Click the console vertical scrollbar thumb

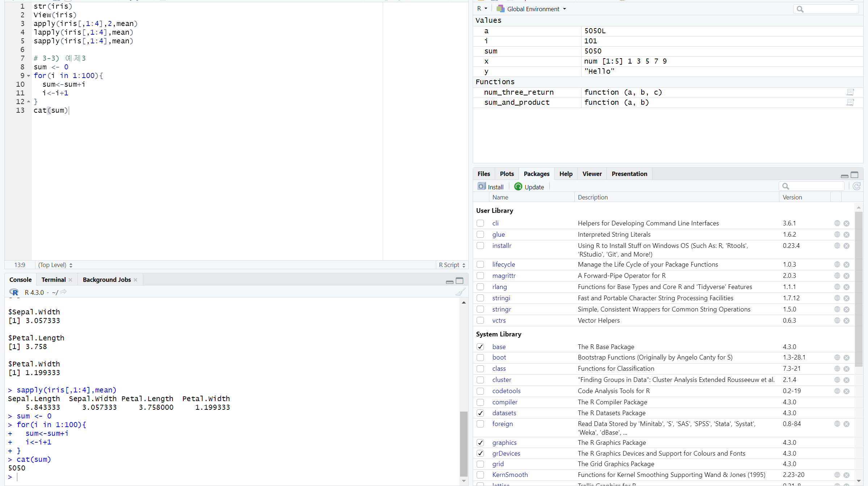pos(463,444)
